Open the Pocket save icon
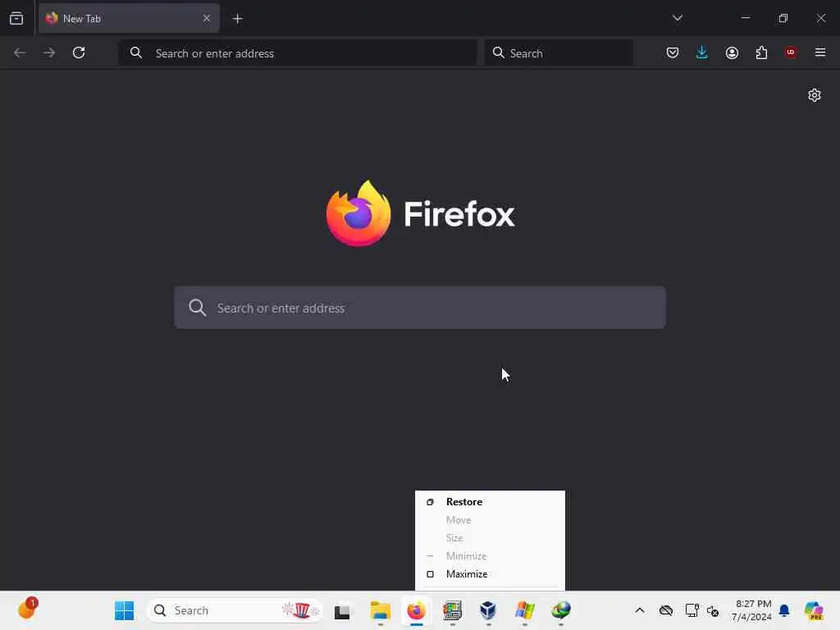Screen dimensions: 840x630 673,52
